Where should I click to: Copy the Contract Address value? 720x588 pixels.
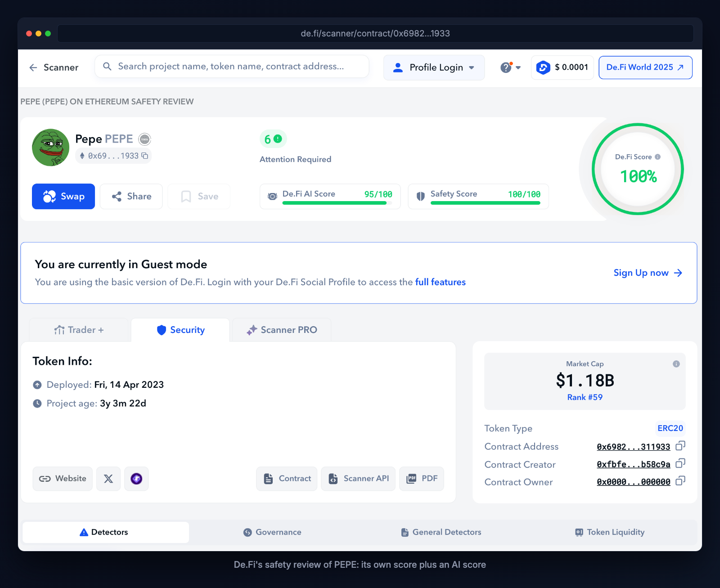point(680,446)
